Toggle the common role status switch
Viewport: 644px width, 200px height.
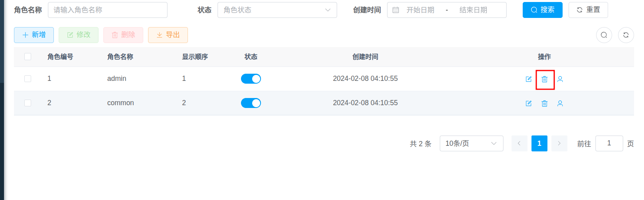pos(251,103)
